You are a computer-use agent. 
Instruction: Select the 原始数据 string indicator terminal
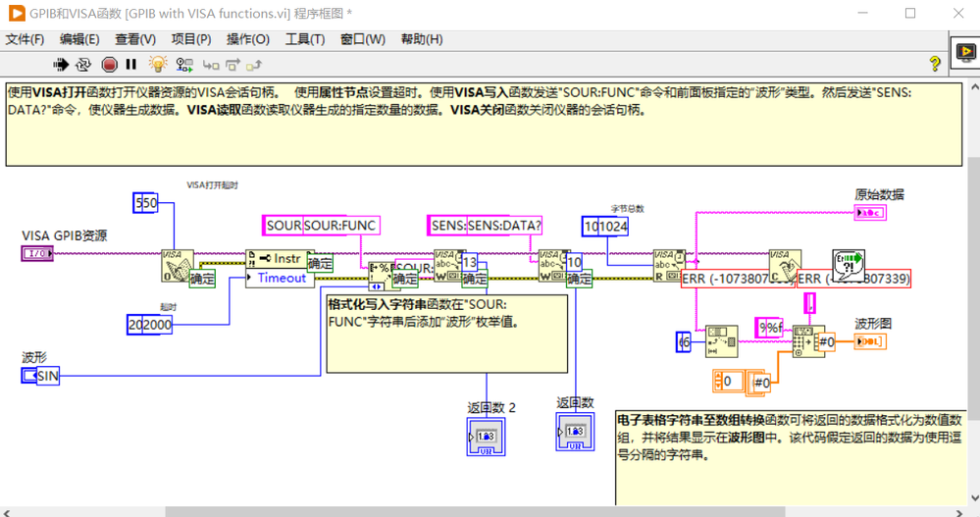(x=870, y=213)
